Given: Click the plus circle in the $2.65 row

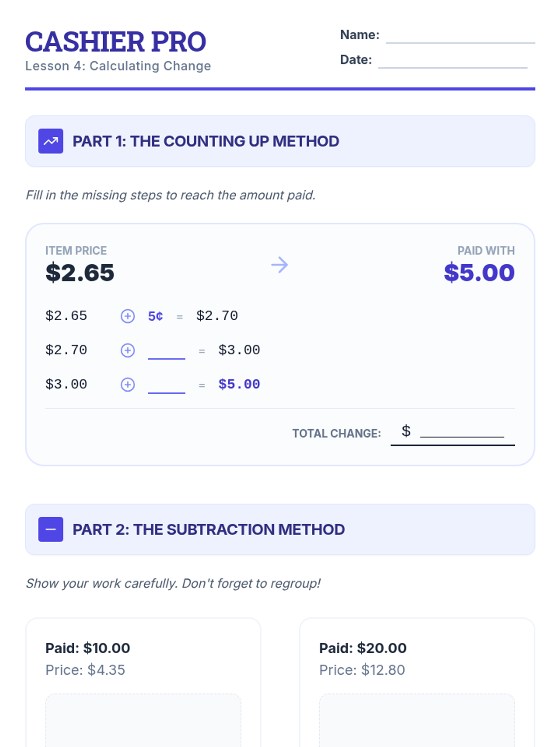Looking at the screenshot, I should 128,316.
